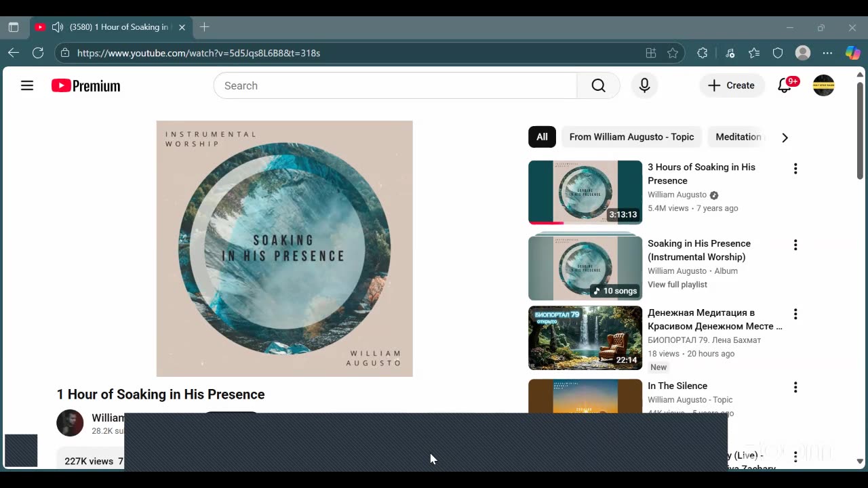The height and width of the screenshot is (488, 868).
Task: Open options for 3 Hours of Soaking video
Action: click(x=795, y=169)
